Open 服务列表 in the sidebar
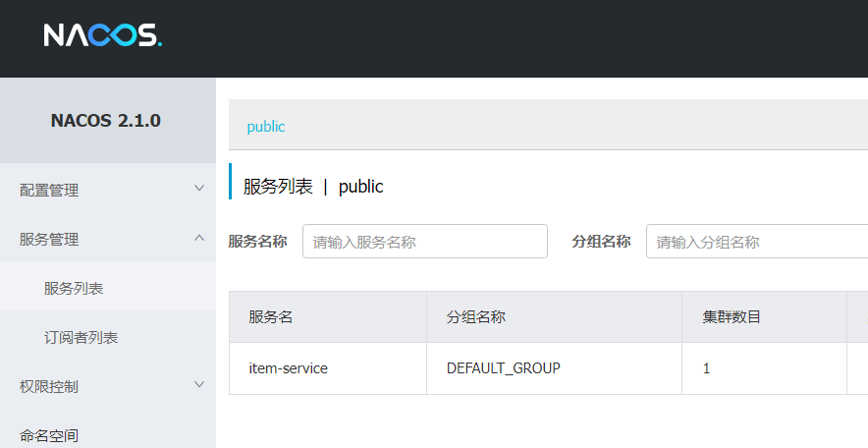 click(74, 288)
